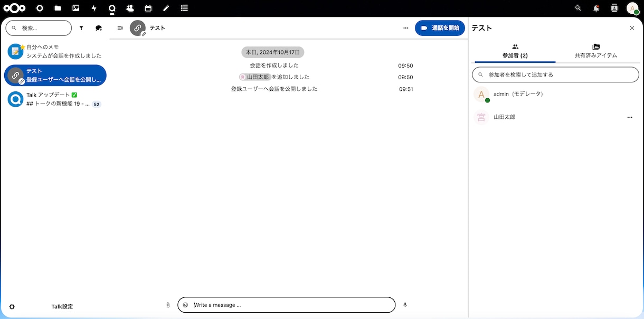Screen dimensions: 644x319
Task: Open the conversation filter funnel
Action: 81,28
